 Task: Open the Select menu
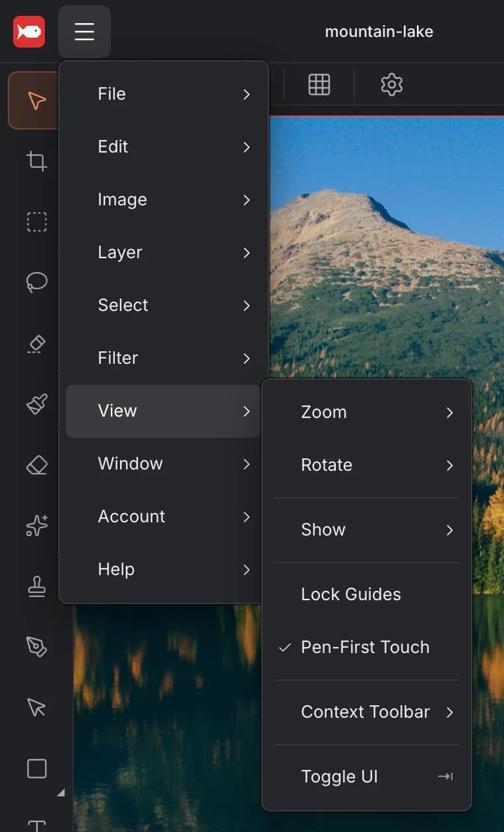pos(164,305)
